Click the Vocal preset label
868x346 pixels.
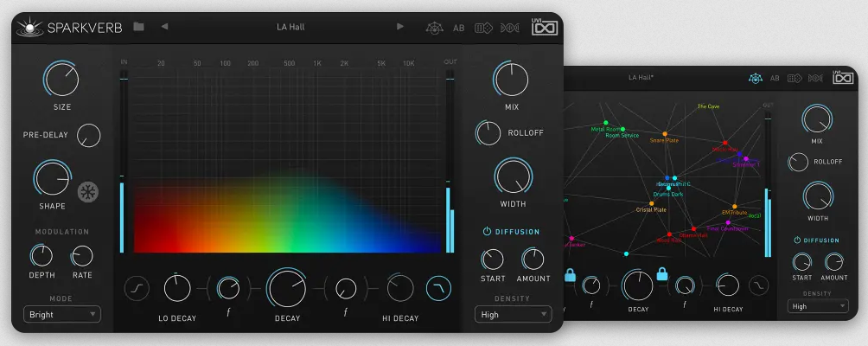[x=755, y=216]
